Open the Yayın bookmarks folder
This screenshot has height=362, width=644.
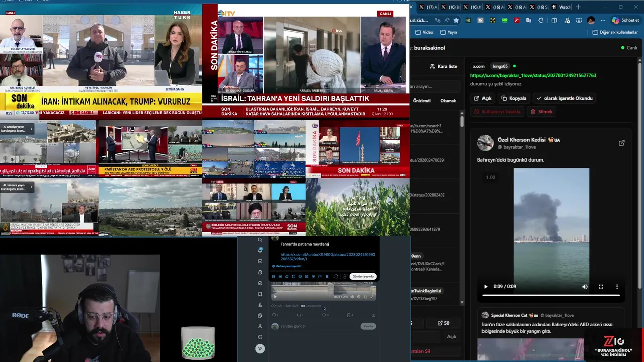[x=449, y=32]
